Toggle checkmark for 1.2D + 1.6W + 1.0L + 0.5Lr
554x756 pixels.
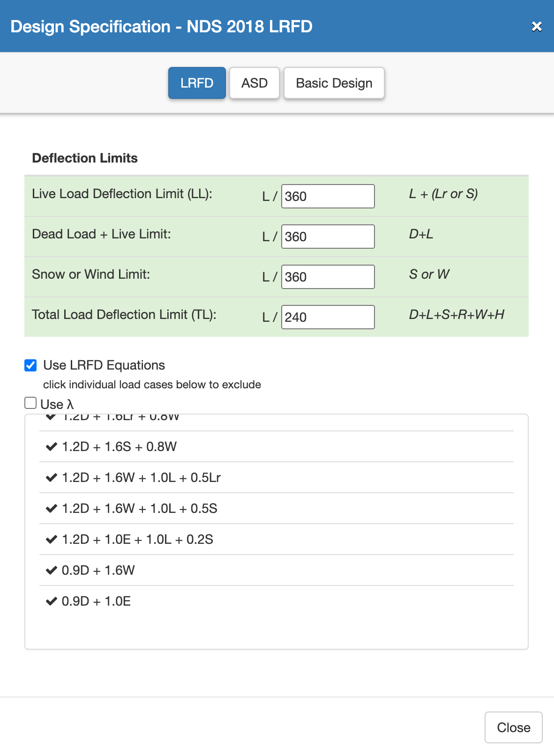pyautogui.click(x=51, y=478)
